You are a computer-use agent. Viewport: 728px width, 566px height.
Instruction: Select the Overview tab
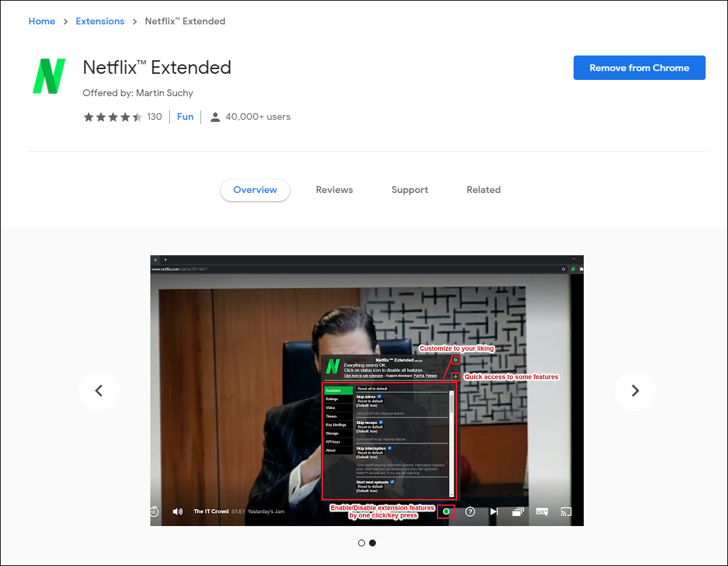255,190
